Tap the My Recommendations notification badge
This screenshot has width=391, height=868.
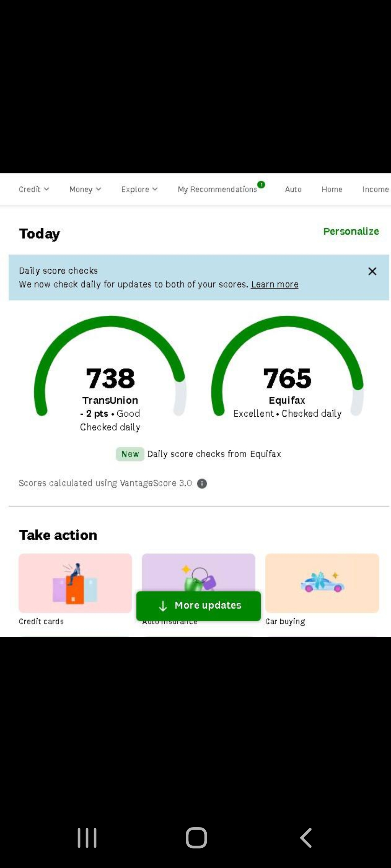[x=261, y=184]
